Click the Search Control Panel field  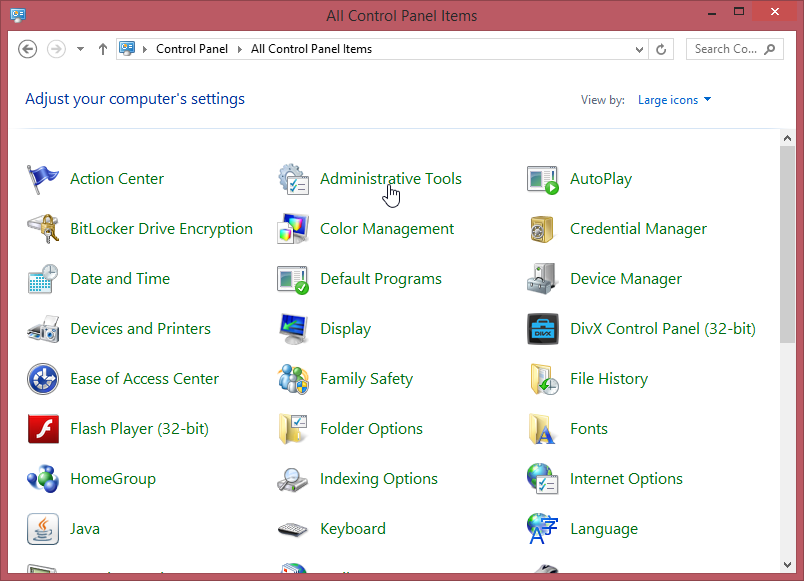pos(734,49)
